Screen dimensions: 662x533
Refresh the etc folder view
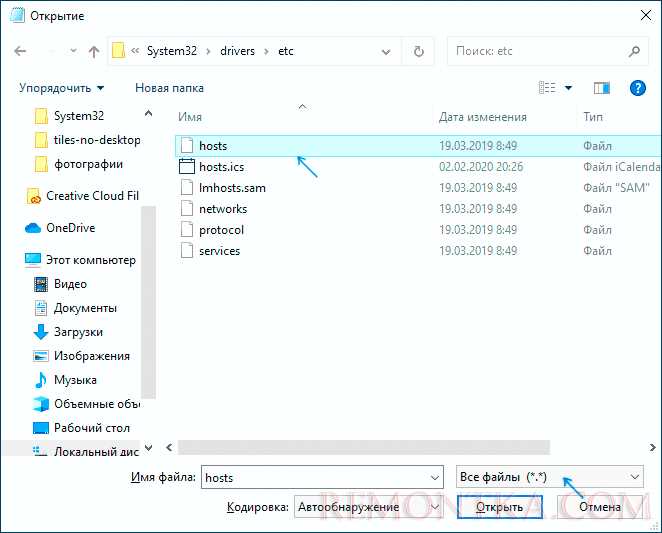418,52
